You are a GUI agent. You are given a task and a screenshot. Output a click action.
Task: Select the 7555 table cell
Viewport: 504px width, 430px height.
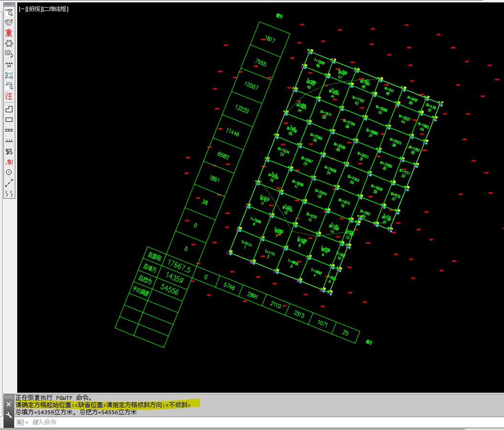pyautogui.click(x=261, y=63)
